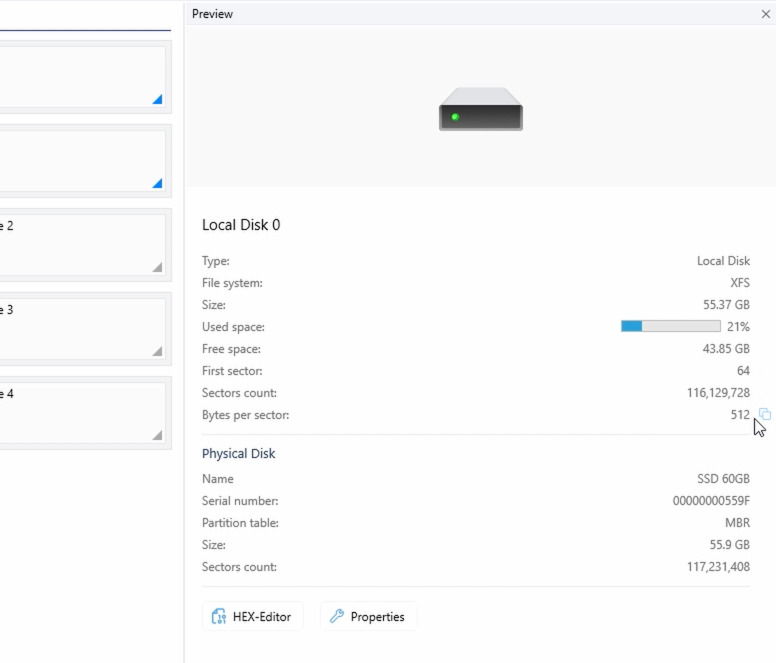The height and width of the screenshot is (663, 776).
Task: Click the 'Physical Disk' section header
Action: (x=239, y=454)
